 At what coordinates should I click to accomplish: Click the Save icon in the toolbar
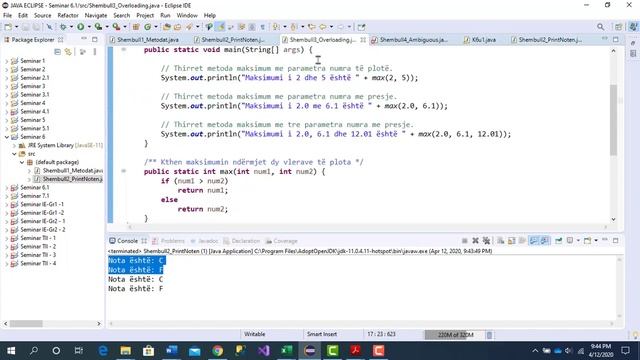[25, 27]
